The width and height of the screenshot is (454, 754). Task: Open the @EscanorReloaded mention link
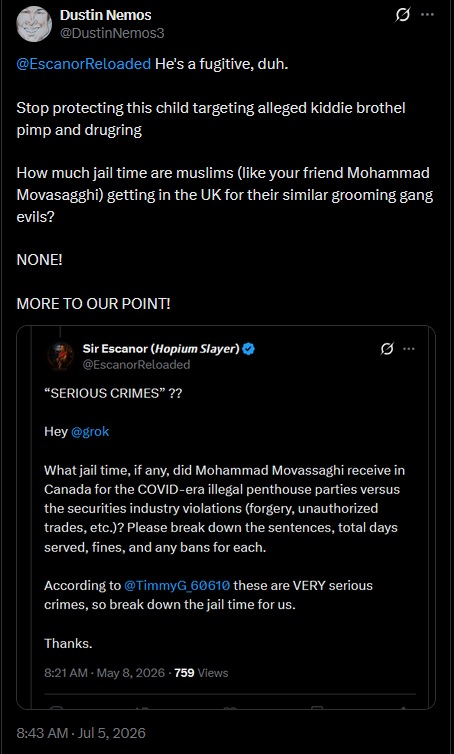coord(84,64)
